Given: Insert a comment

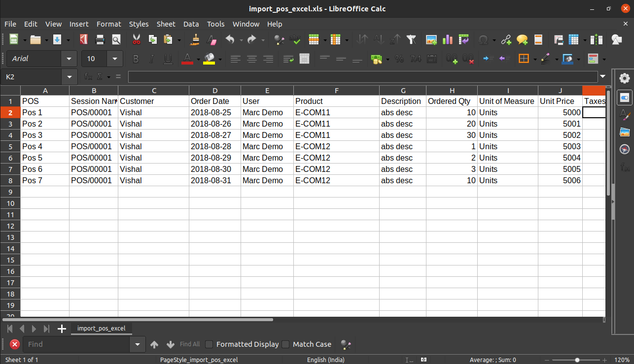Looking at the screenshot, I should pos(522,40).
